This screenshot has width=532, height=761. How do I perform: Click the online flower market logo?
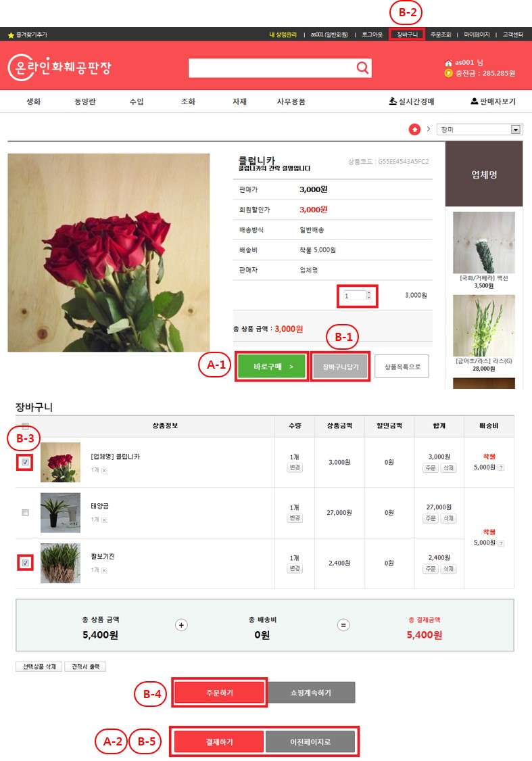pyautogui.click(x=59, y=67)
